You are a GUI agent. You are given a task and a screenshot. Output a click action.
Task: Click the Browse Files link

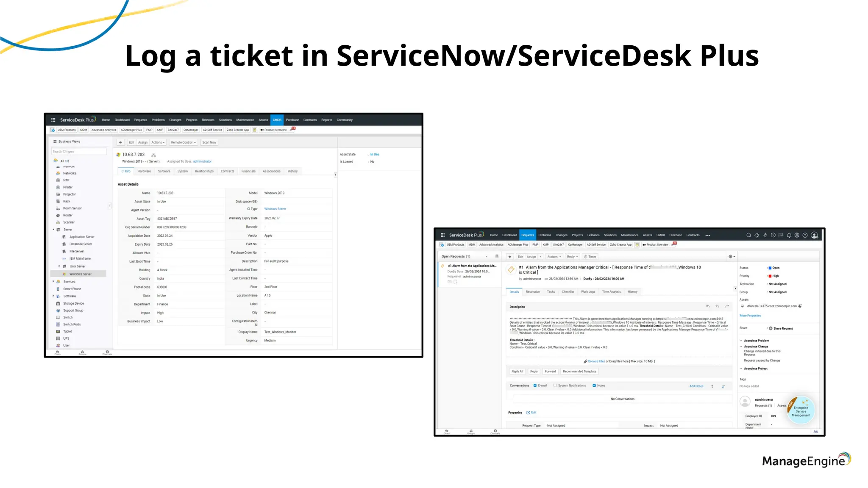[x=596, y=361]
